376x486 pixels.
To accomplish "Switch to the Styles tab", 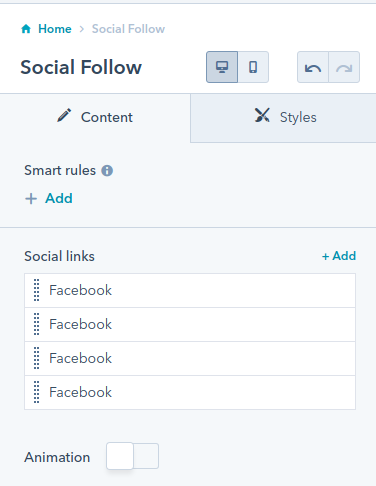I will pos(283,117).
